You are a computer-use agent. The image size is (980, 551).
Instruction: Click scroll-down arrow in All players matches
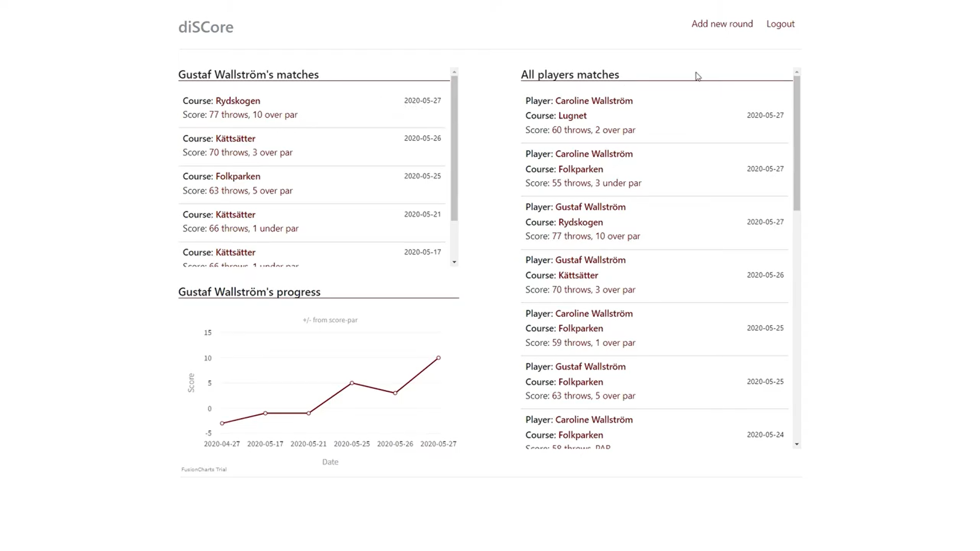pyautogui.click(x=797, y=444)
